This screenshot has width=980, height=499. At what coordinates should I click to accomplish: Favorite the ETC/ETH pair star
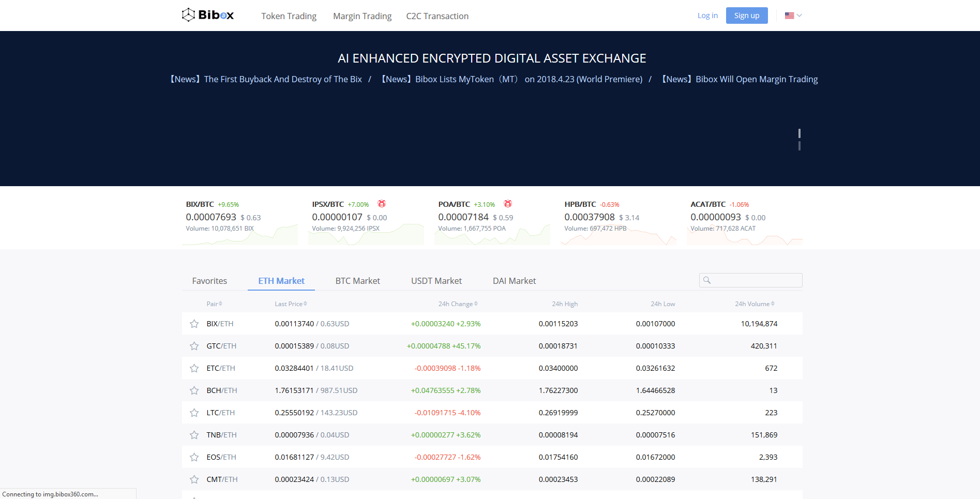(194, 368)
